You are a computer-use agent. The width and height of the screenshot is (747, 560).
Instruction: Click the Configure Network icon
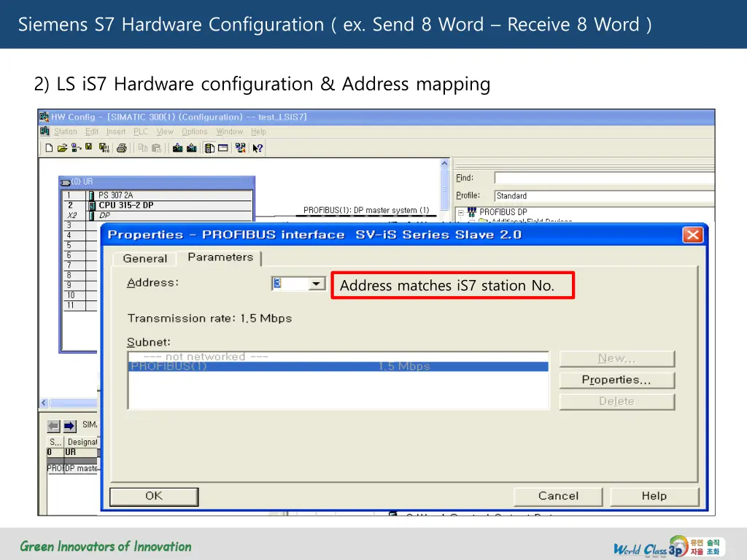click(x=241, y=148)
